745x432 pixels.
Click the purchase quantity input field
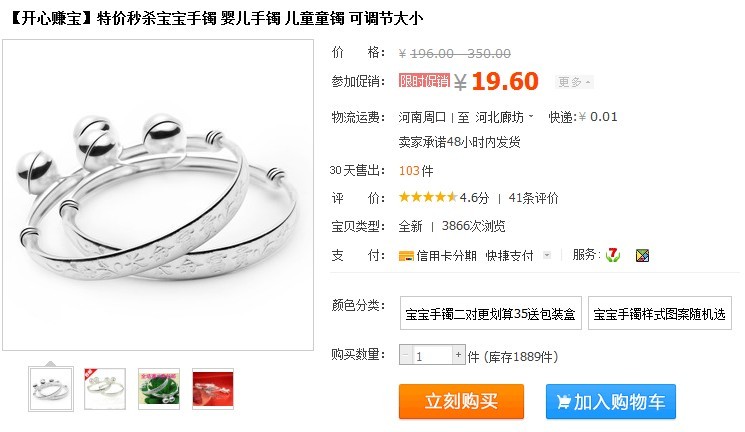(432, 355)
